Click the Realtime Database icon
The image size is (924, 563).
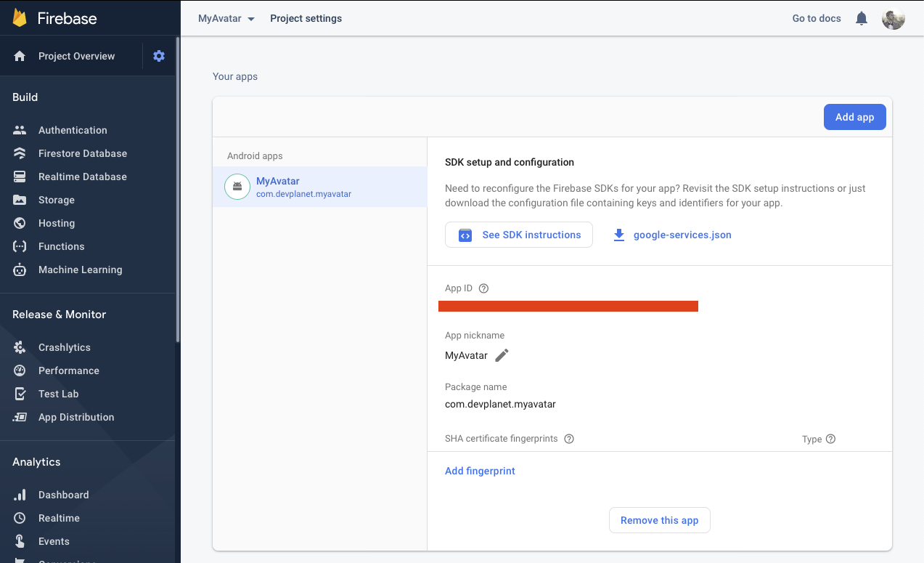[x=20, y=177]
